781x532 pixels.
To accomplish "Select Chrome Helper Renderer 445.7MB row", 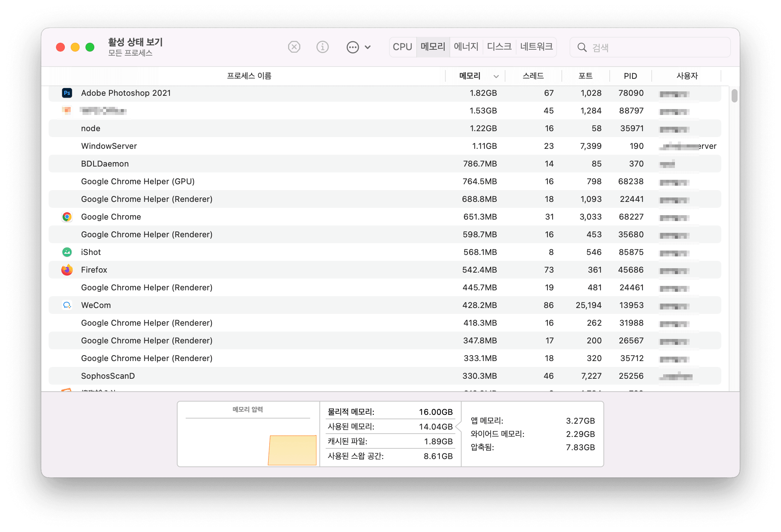I will 385,287.
